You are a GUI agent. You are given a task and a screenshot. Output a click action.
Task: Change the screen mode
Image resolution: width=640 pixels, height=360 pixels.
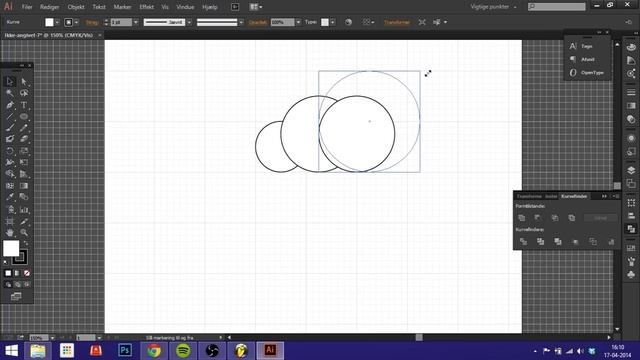click(16, 296)
